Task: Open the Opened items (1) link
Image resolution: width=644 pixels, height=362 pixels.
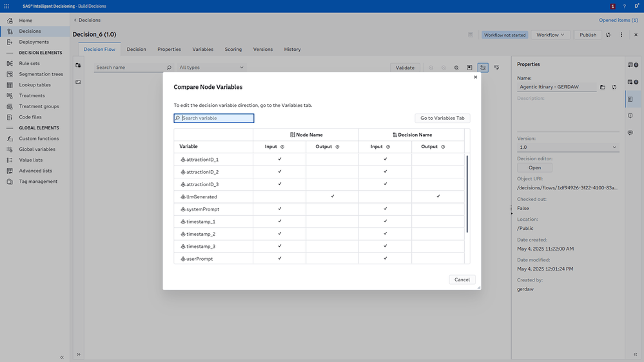Action: tap(618, 20)
